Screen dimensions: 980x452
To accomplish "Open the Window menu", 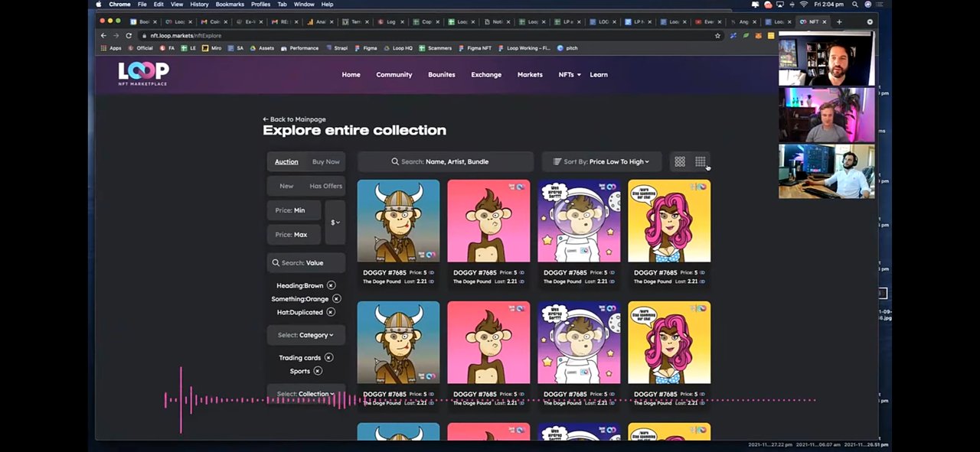I will coord(304,4).
